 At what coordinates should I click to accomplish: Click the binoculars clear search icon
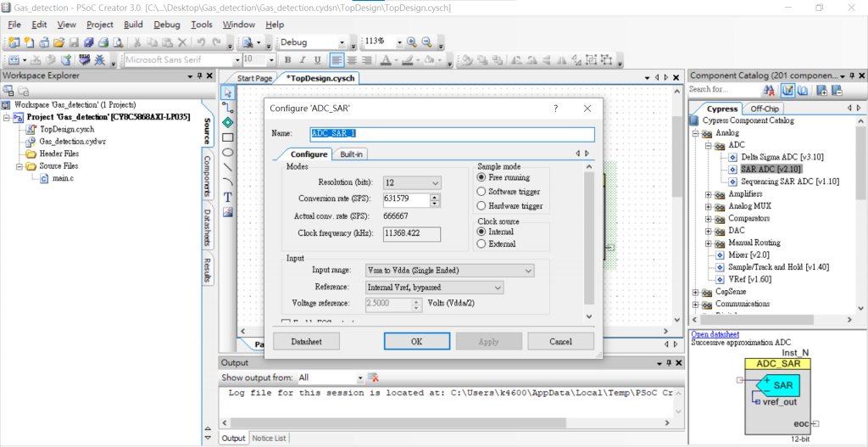point(769,90)
